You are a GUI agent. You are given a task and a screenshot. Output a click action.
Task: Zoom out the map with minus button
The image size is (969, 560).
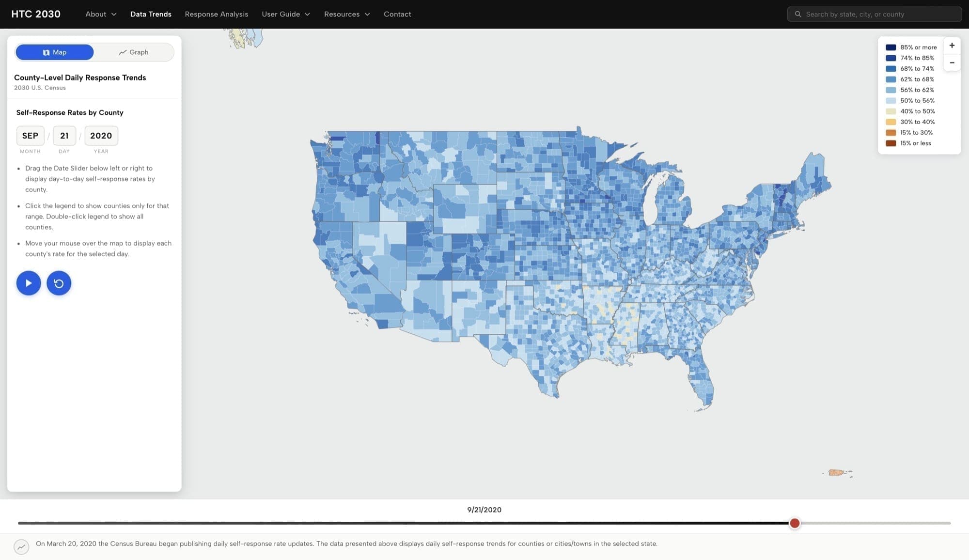(x=952, y=63)
